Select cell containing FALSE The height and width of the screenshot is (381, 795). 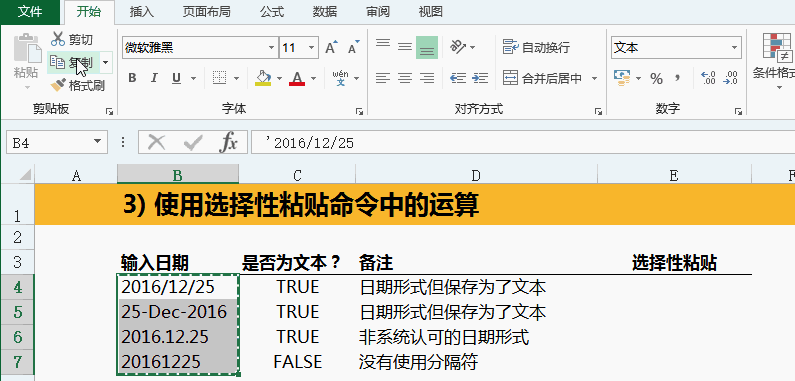point(297,362)
